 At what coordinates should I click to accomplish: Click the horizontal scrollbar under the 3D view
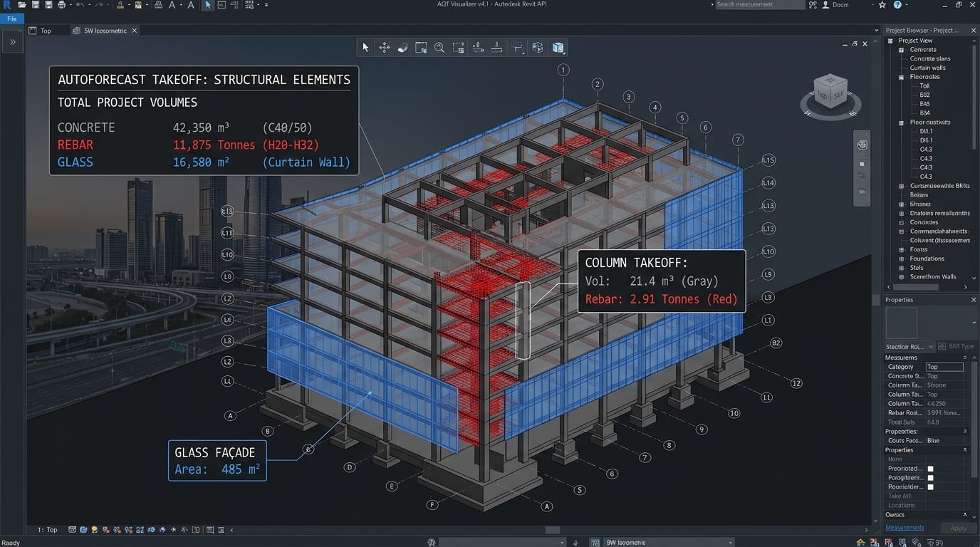tap(552, 530)
